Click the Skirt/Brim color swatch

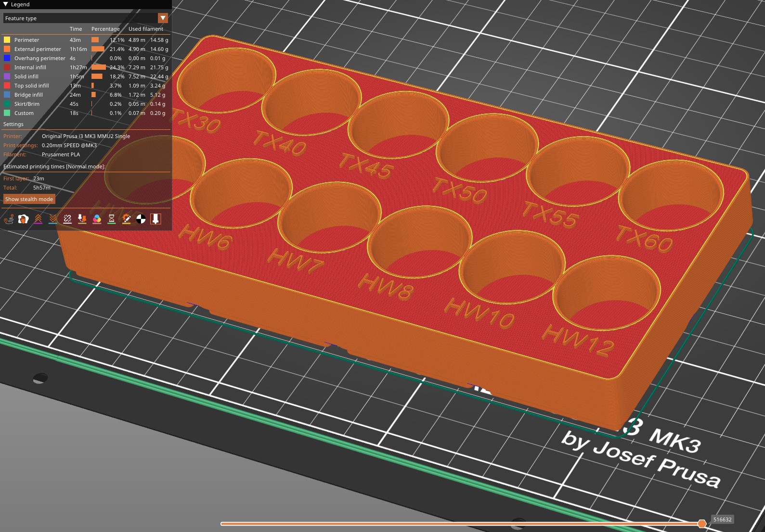(x=7, y=104)
